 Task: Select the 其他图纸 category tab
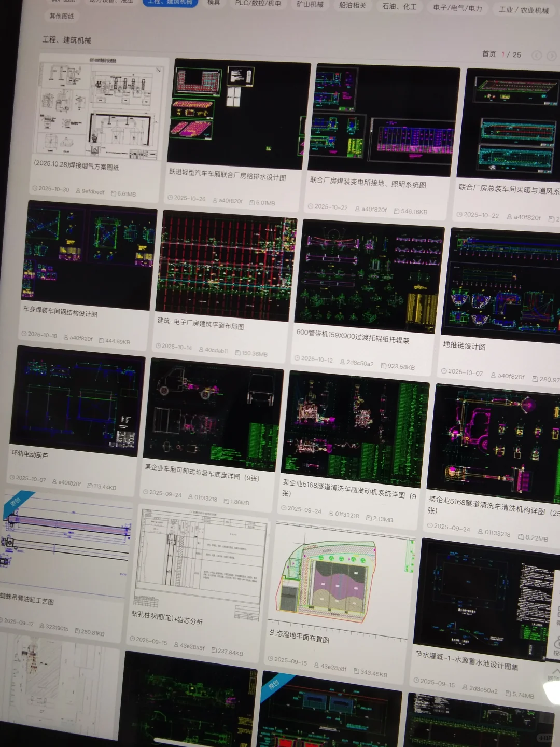tap(61, 16)
